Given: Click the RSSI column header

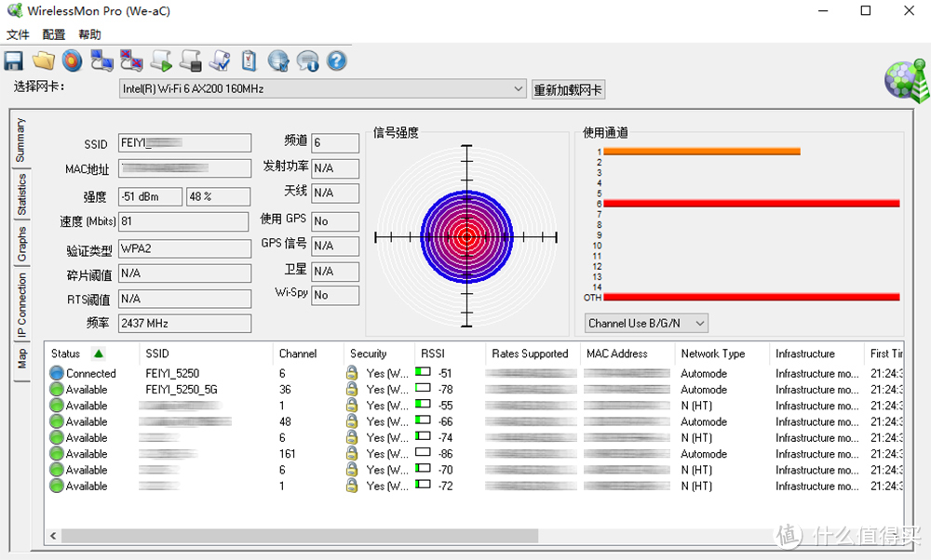Looking at the screenshot, I should (x=433, y=353).
